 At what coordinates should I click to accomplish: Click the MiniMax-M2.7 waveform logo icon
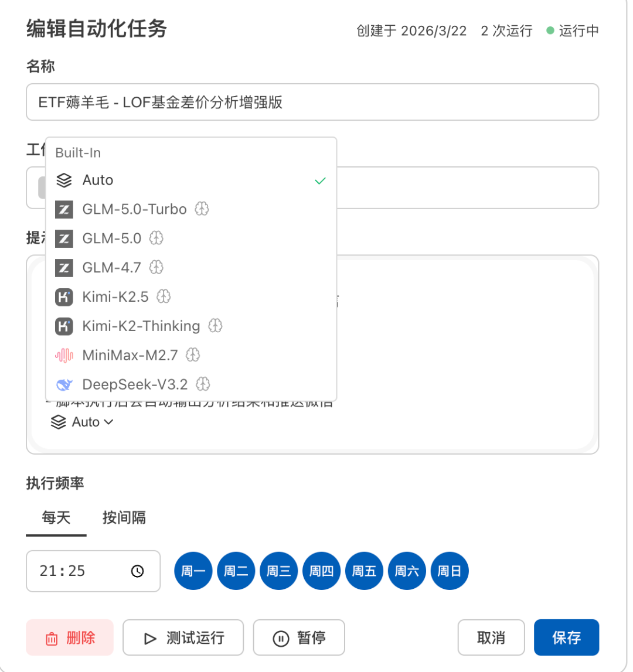[64, 355]
